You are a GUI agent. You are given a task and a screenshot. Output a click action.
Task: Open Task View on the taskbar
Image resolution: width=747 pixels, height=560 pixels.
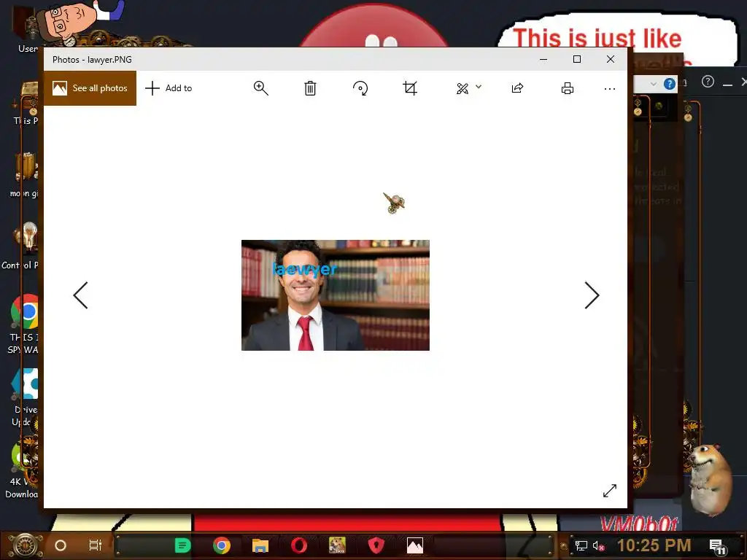(x=96, y=545)
